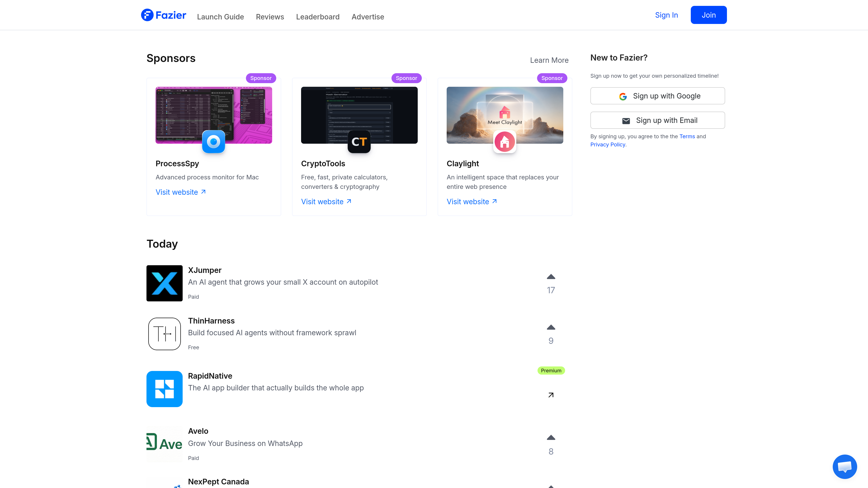The image size is (868, 488).
Task: Click the CryptoTools CT app icon
Action: [x=359, y=142]
